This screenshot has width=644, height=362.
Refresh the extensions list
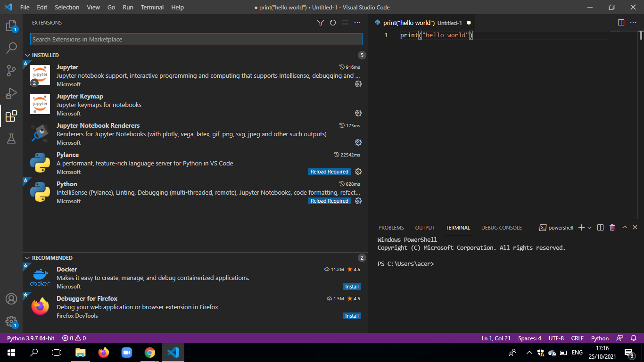point(333,22)
